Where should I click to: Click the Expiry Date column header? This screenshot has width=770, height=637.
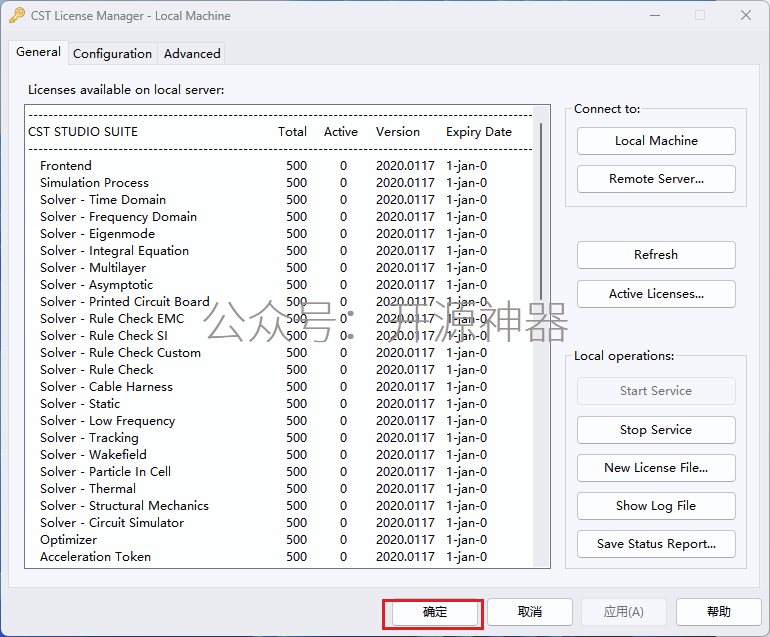click(479, 132)
